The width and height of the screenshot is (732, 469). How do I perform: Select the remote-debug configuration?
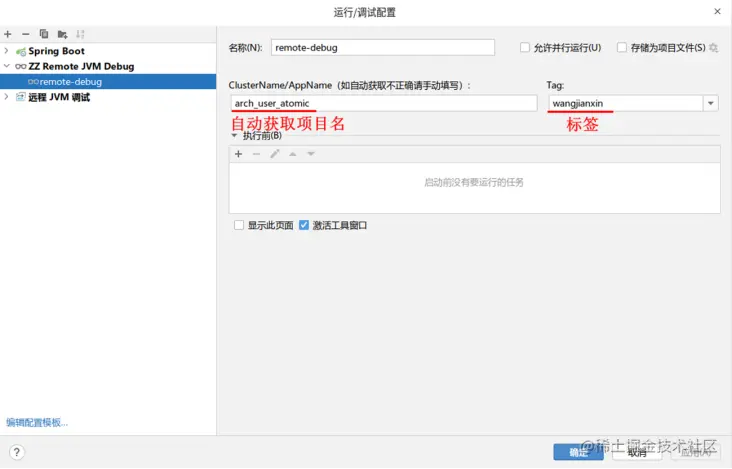108,82
